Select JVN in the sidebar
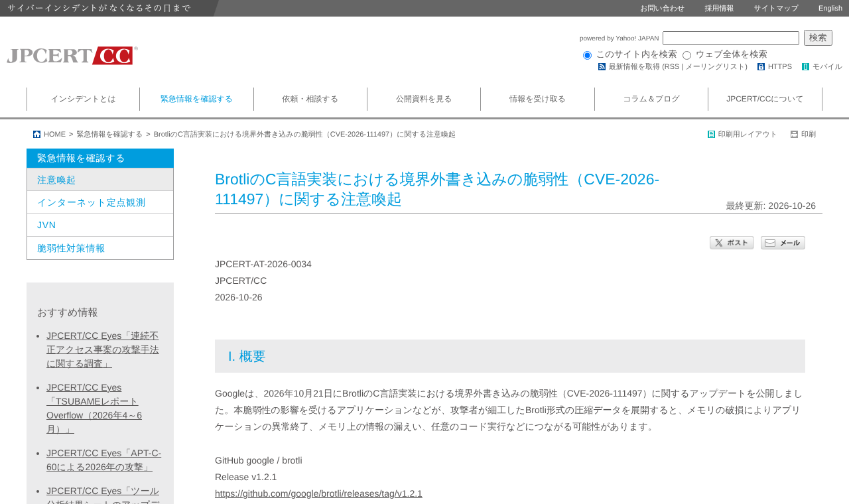 100,225
